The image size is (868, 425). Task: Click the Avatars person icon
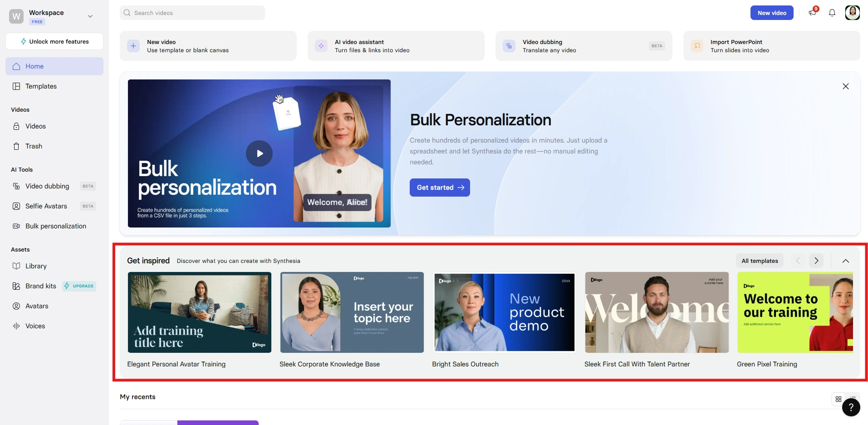pos(16,306)
